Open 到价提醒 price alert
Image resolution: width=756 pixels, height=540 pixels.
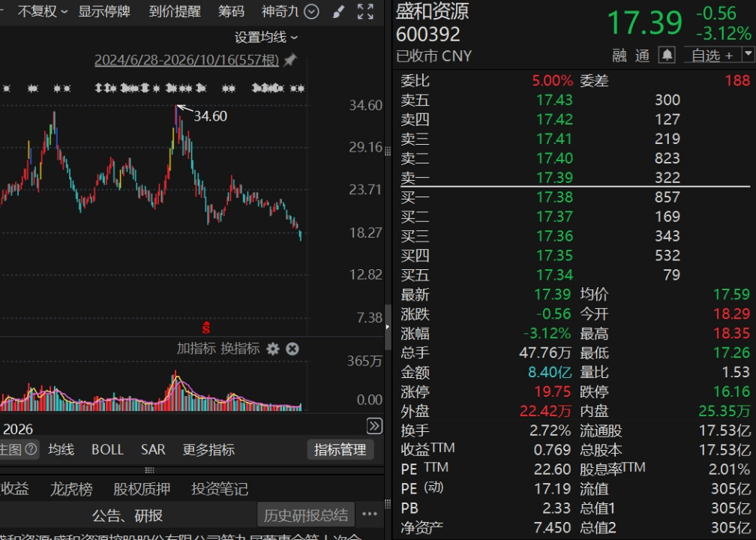175,11
